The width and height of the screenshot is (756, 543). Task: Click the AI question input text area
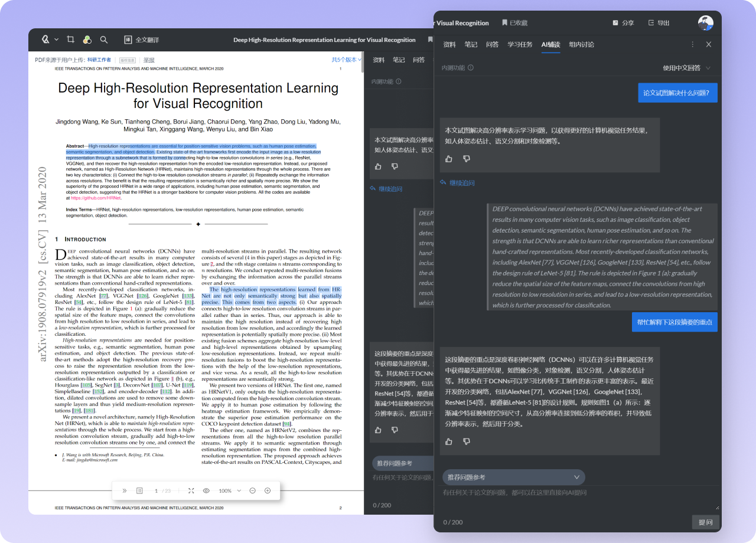click(x=579, y=497)
